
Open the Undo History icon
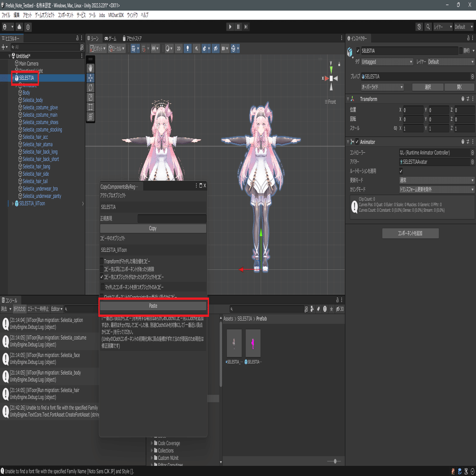[x=419, y=27]
